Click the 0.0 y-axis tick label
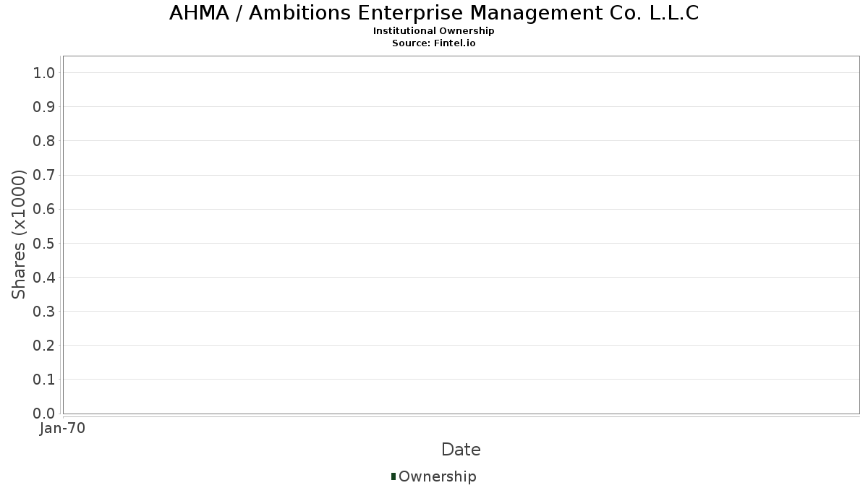 (44, 414)
